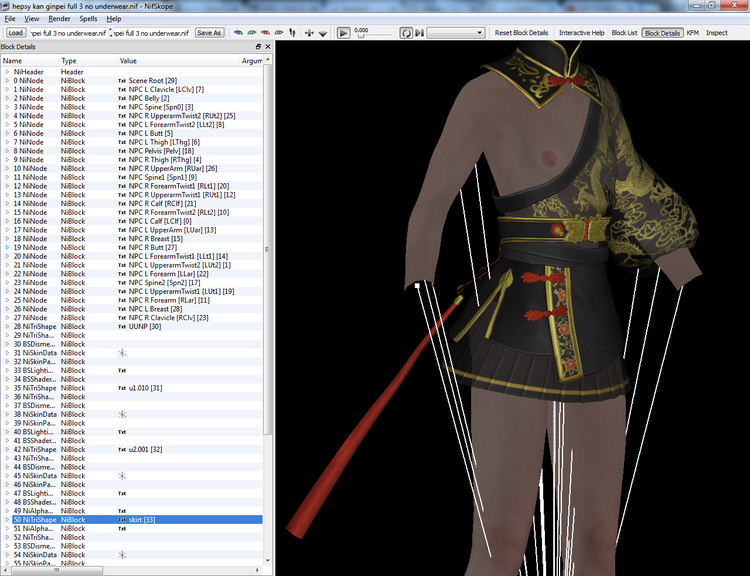
Task: Click the walk/footsteps view icon
Action: 292,33
